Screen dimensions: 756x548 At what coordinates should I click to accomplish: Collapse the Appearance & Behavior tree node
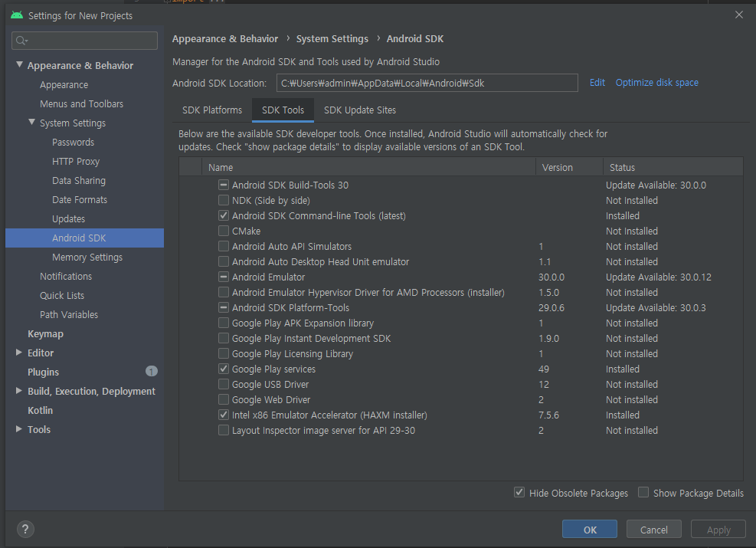[19, 64]
